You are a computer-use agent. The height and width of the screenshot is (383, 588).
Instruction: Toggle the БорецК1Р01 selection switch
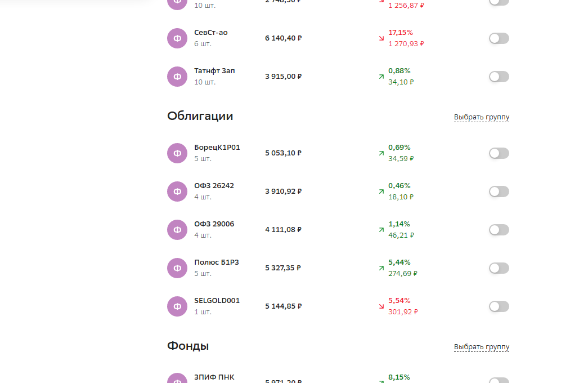[499, 153]
